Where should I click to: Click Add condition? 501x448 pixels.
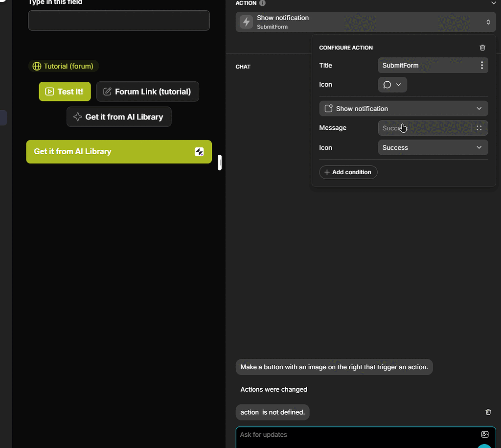tap(348, 172)
